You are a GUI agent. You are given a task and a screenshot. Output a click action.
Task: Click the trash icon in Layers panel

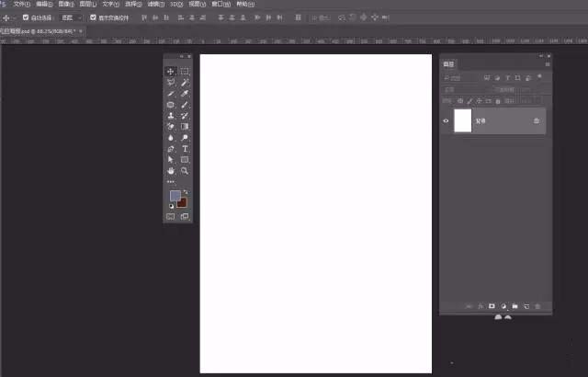pyautogui.click(x=537, y=306)
